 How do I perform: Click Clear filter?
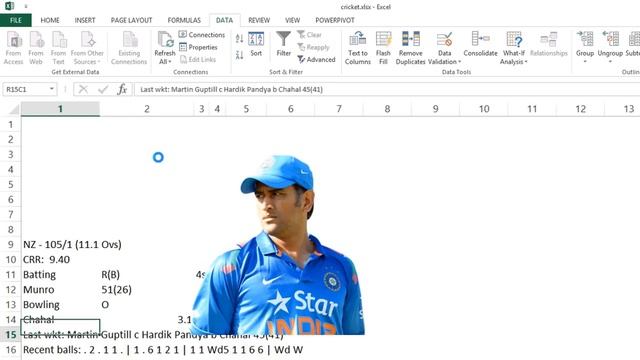tap(309, 35)
